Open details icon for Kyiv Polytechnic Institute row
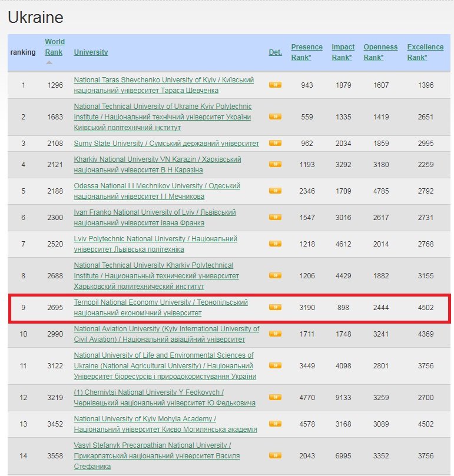Viewport: 454px width, 476px height. click(275, 116)
